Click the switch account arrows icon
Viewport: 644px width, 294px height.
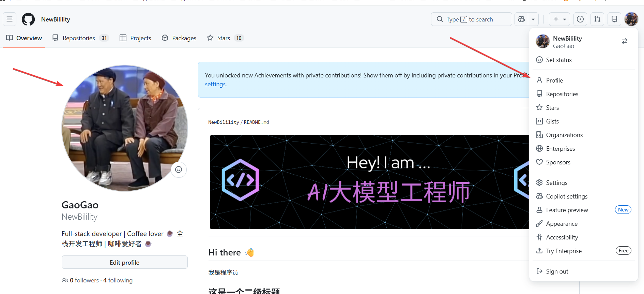click(x=625, y=41)
